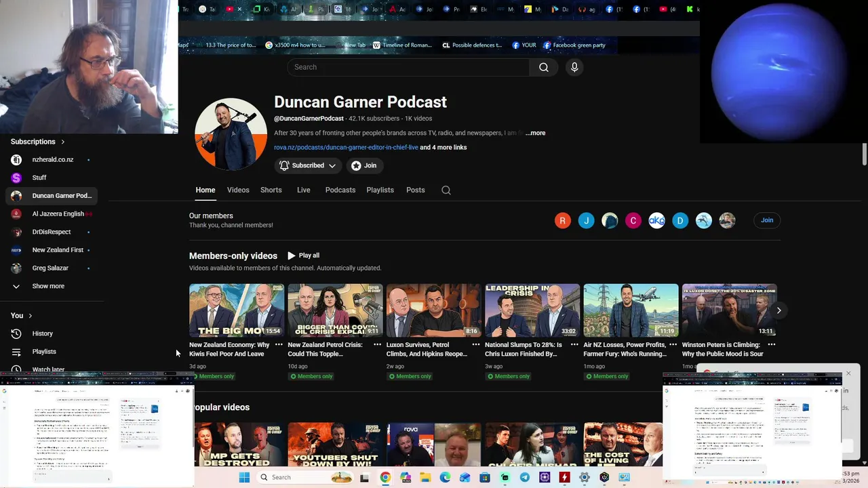
Task: Open Microsoft Edge from taskbar
Action: pyautogui.click(x=445, y=477)
